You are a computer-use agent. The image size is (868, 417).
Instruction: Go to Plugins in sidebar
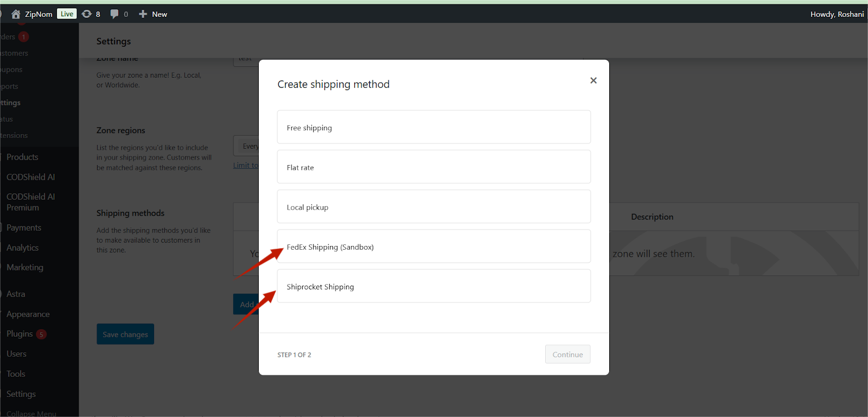coord(20,334)
